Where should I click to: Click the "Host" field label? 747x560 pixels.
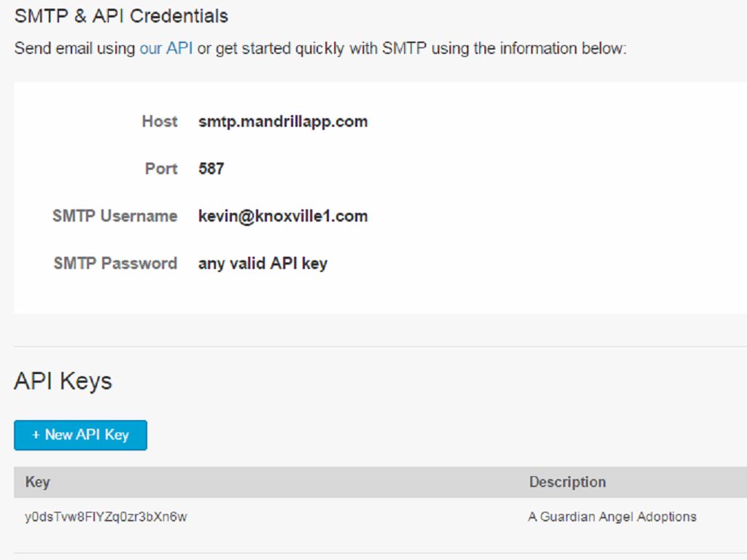pyautogui.click(x=159, y=122)
